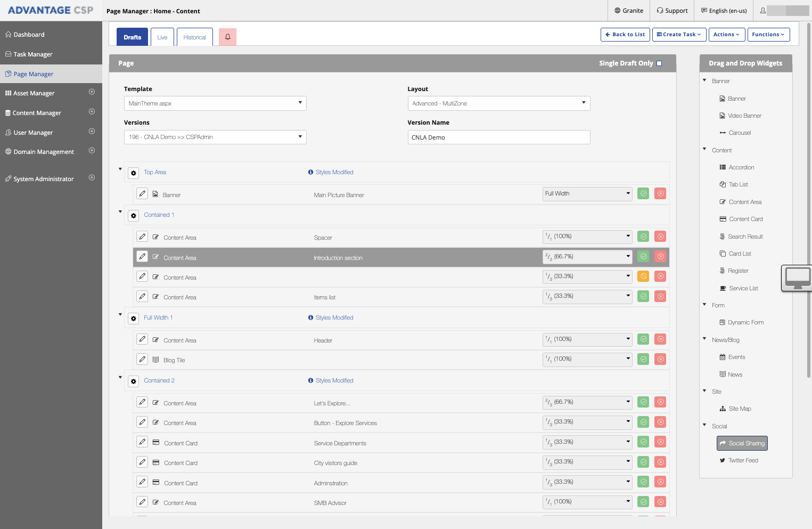Expand System Administrator with its plus icon

point(92,178)
